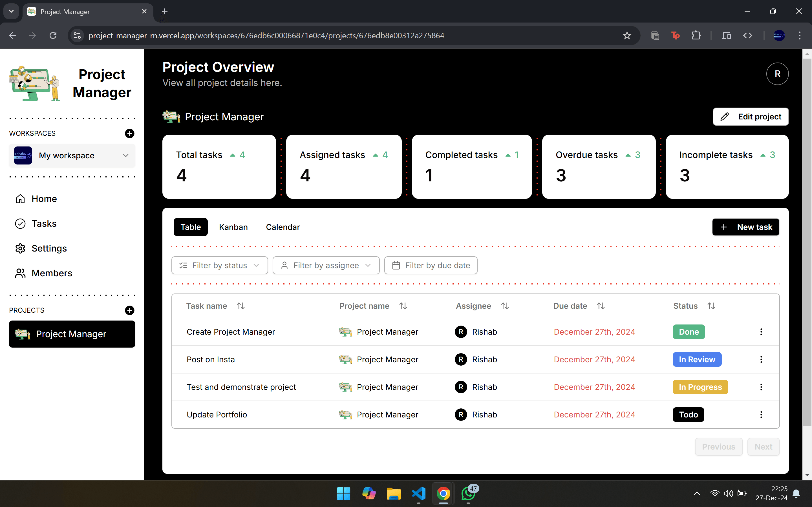This screenshot has width=812, height=507.
Task: Switch to the Calendar view tab
Action: [x=283, y=227]
